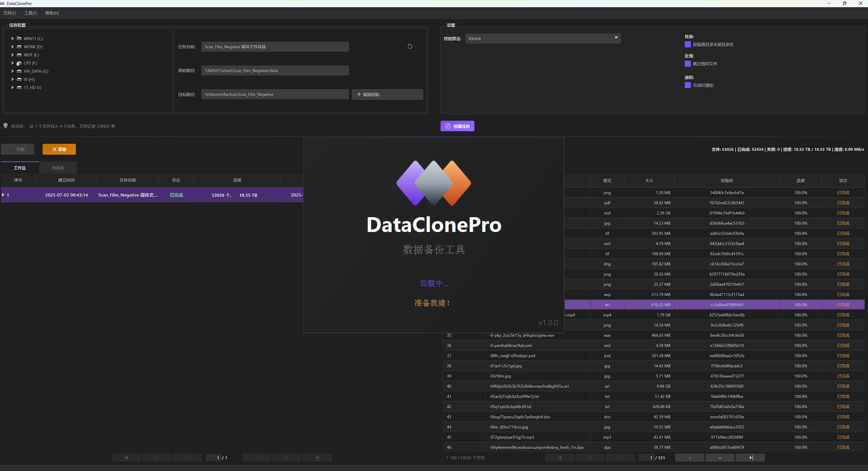This screenshot has width=868, height=471.
Task: Open the 帮助(H) menu
Action: tap(52, 13)
